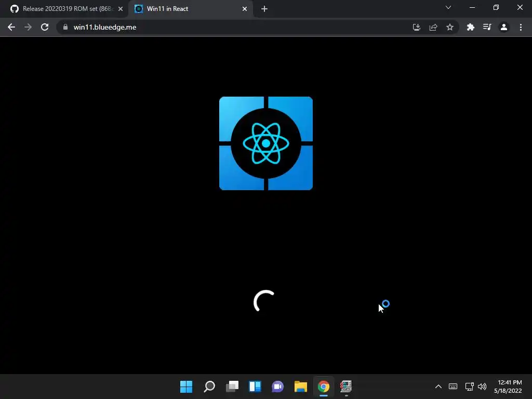Open the media controls icon
The image size is (532, 399).
487,27
